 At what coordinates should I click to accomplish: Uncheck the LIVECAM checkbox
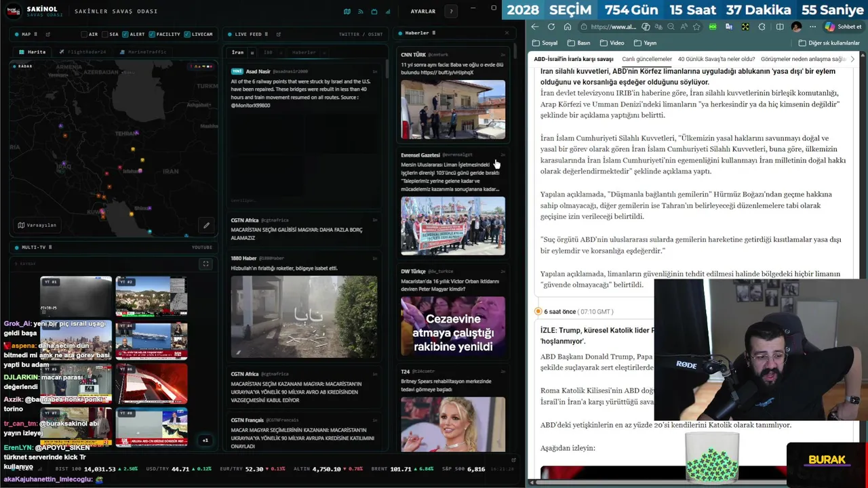pos(187,34)
